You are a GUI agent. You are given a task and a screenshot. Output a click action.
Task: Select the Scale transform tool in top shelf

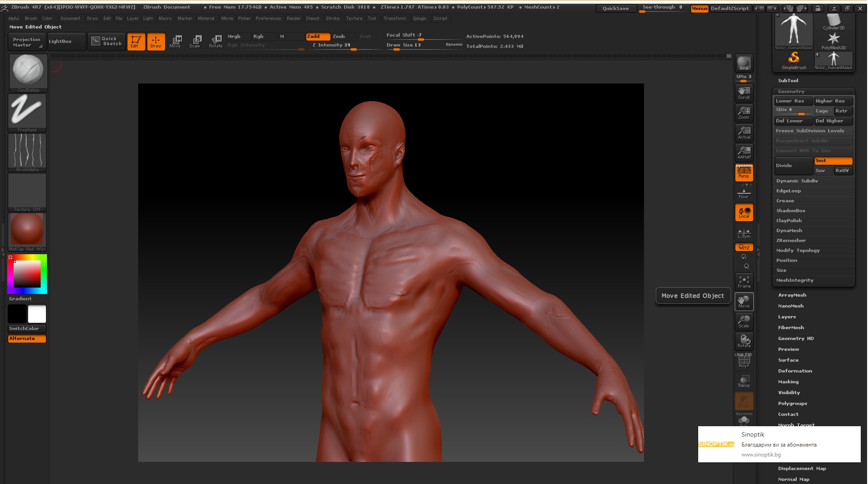coord(195,42)
